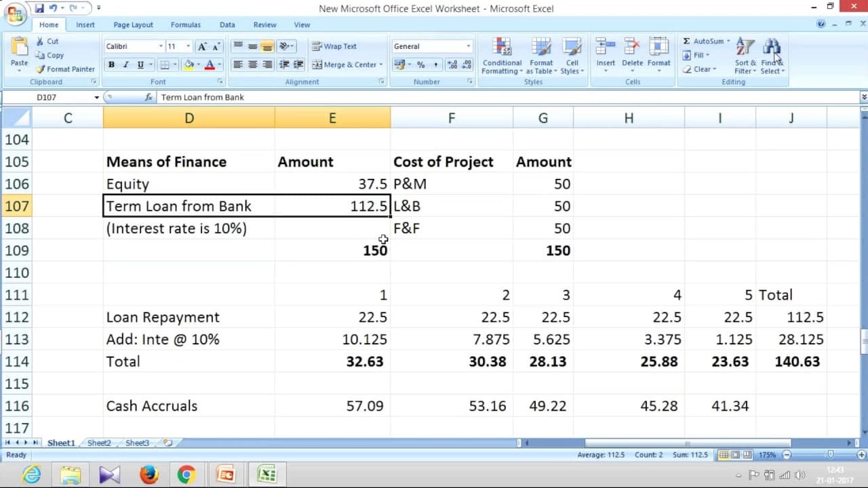Open the Name Box dropdown arrow
The width and height of the screenshot is (868, 488).
click(x=96, y=98)
